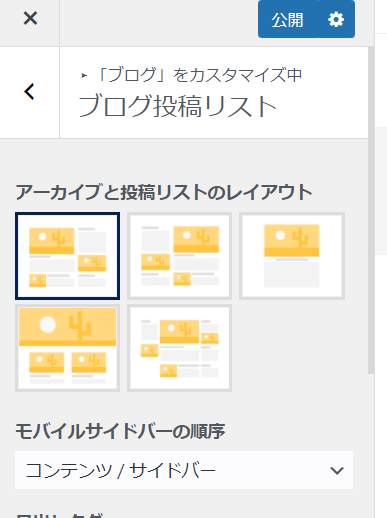The width and height of the screenshot is (387, 518).
Task: Click the dropdown arrow beside コンテンツ / サイドバー
Action: click(337, 470)
